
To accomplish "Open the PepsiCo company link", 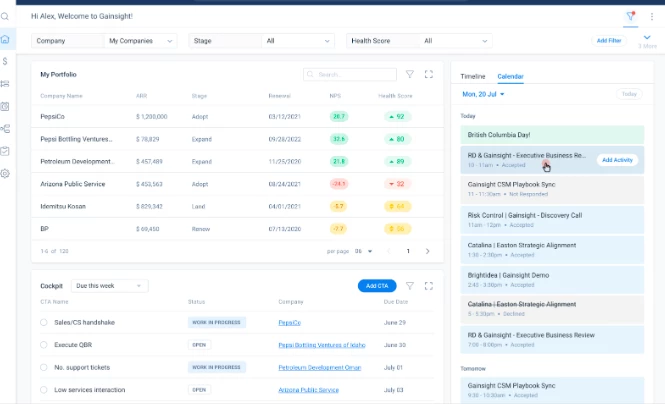I will pos(289,323).
